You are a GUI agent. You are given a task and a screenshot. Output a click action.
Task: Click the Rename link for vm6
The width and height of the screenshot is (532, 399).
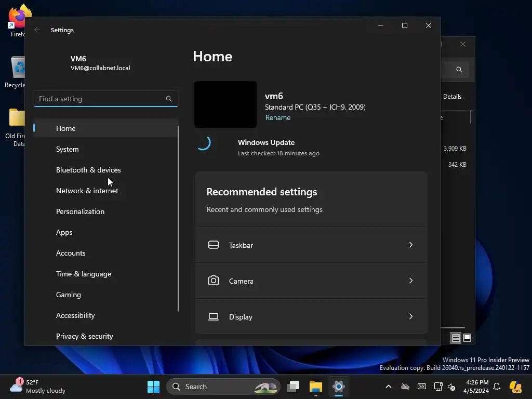pyautogui.click(x=278, y=118)
